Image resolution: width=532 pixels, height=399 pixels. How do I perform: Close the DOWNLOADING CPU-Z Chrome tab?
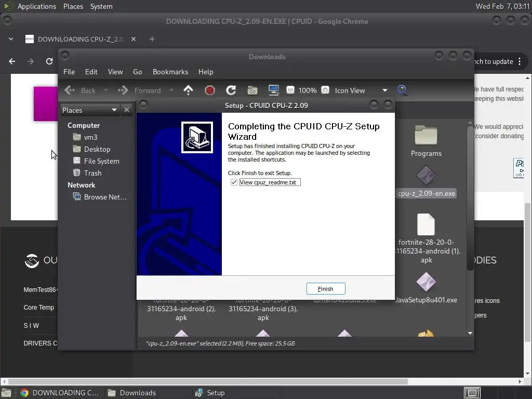click(134, 39)
